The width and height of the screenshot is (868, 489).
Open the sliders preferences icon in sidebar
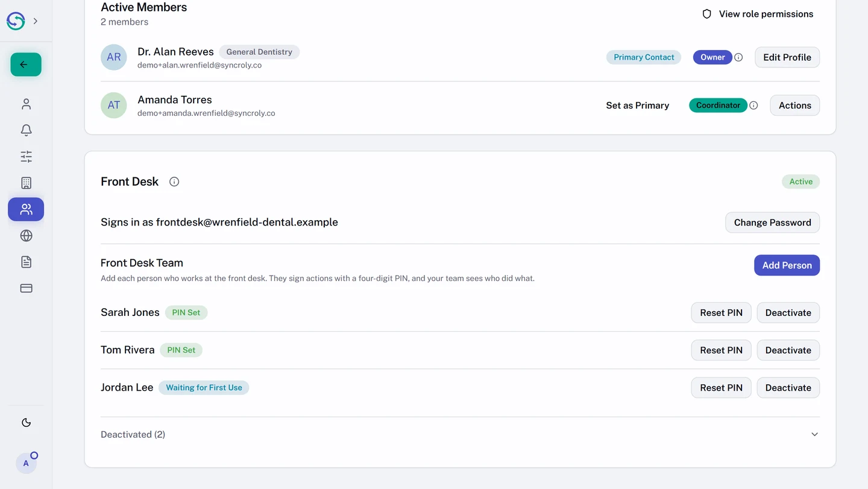26,157
